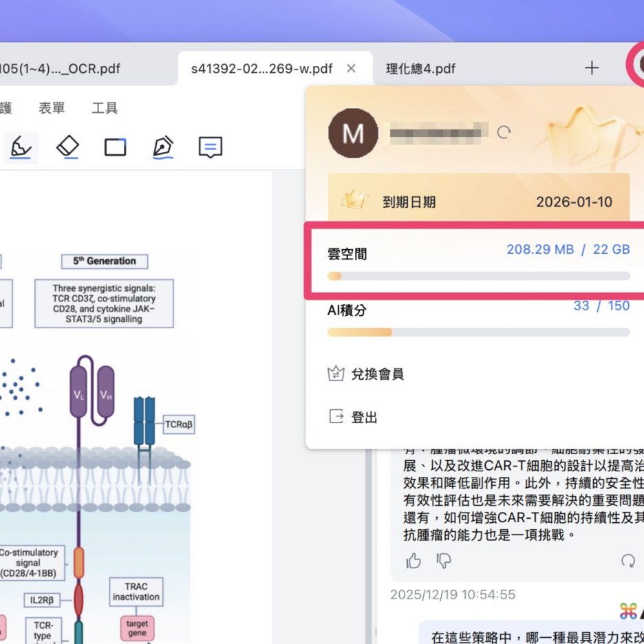This screenshot has width=644, height=644.
Task: Dislike the AI response with thumbs down
Action: point(444,561)
